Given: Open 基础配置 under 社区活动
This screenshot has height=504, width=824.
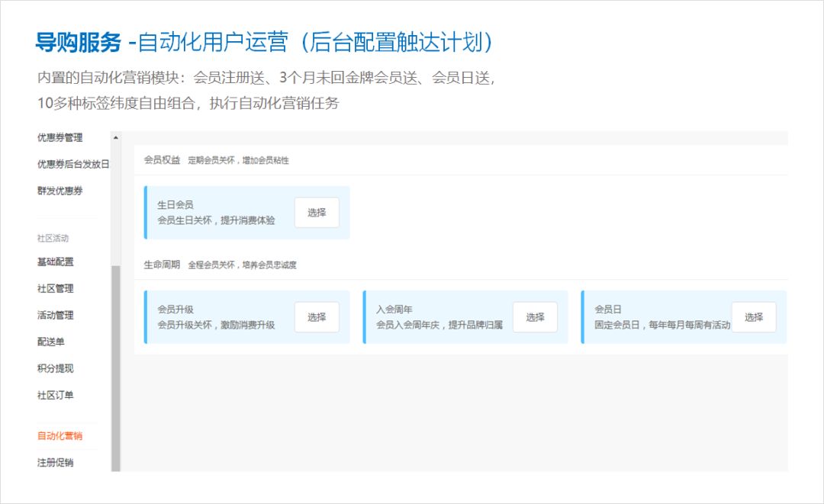Looking at the screenshot, I should [55, 262].
